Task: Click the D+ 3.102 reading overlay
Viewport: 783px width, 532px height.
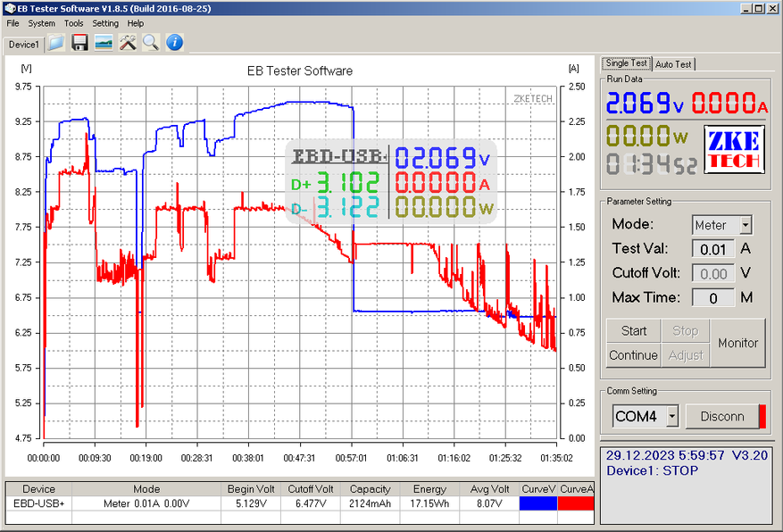Action: [335, 183]
